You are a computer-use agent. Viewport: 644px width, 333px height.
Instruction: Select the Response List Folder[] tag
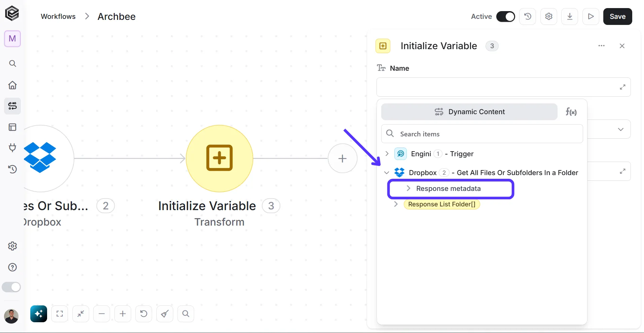click(442, 204)
